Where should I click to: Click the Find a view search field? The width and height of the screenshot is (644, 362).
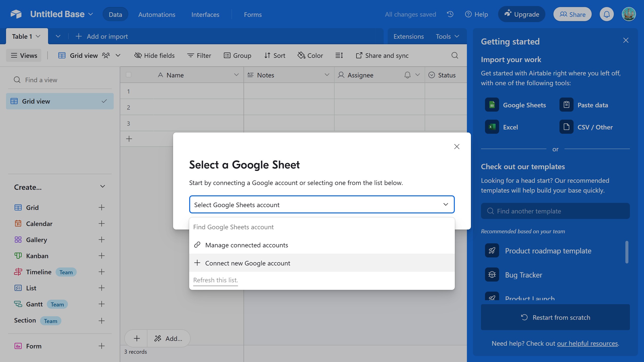(x=60, y=80)
